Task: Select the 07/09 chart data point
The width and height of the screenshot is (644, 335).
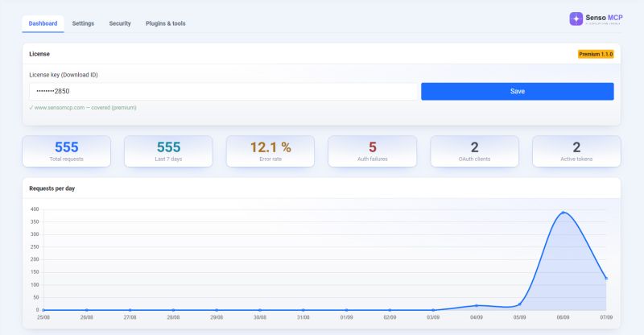Action: (x=606, y=279)
